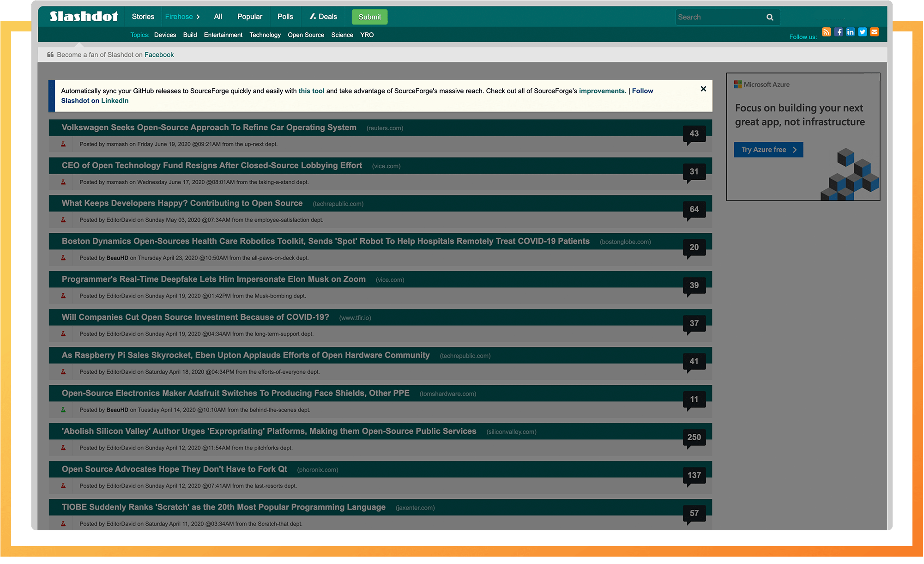The image size is (924, 564).
Task: Select the YRO topic
Action: click(x=367, y=35)
